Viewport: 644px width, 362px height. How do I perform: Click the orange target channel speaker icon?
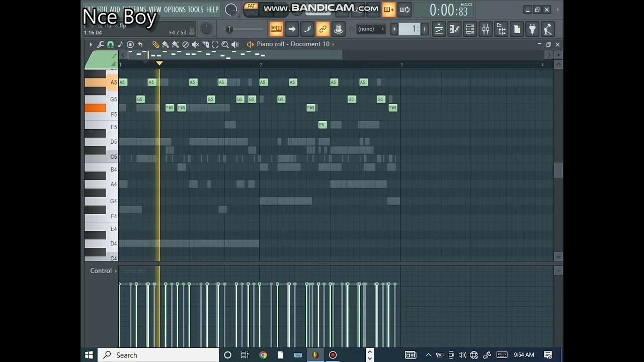tap(250, 44)
